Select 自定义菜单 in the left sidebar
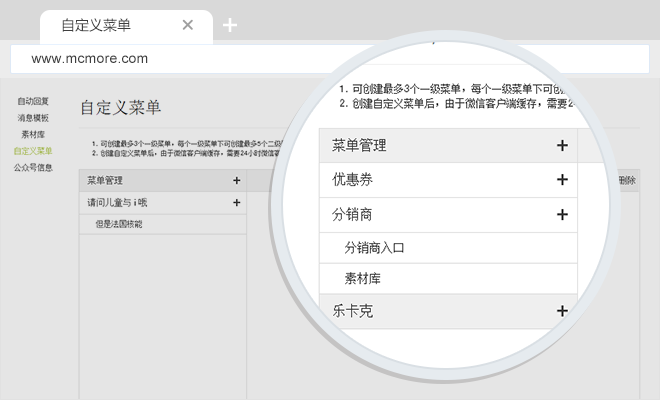 (33, 151)
